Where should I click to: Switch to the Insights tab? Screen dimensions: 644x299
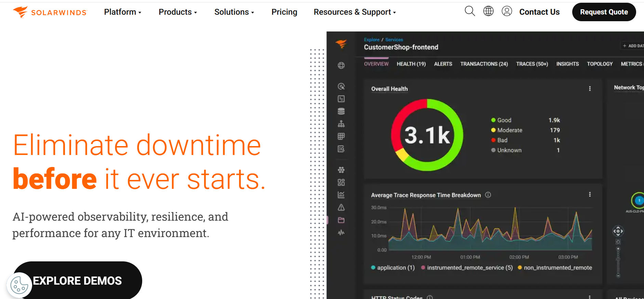pyautogui.click(x=567, y=64)
